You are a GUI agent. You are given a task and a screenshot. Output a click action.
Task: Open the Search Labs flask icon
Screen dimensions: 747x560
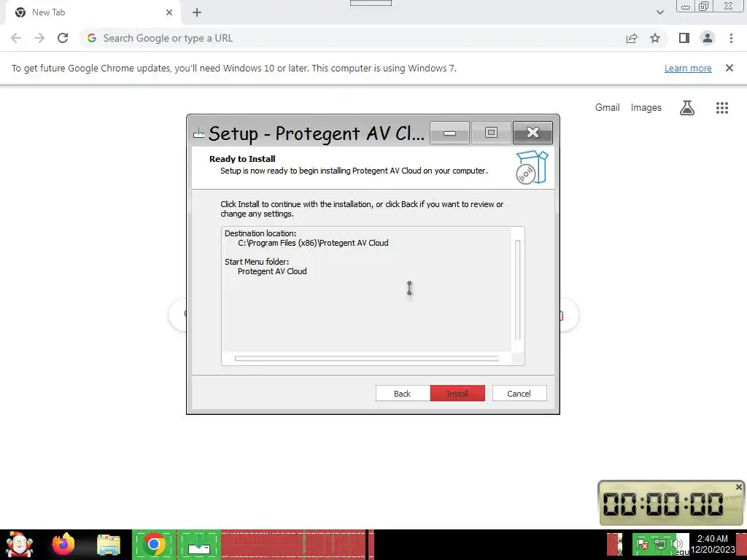(687, 108)
